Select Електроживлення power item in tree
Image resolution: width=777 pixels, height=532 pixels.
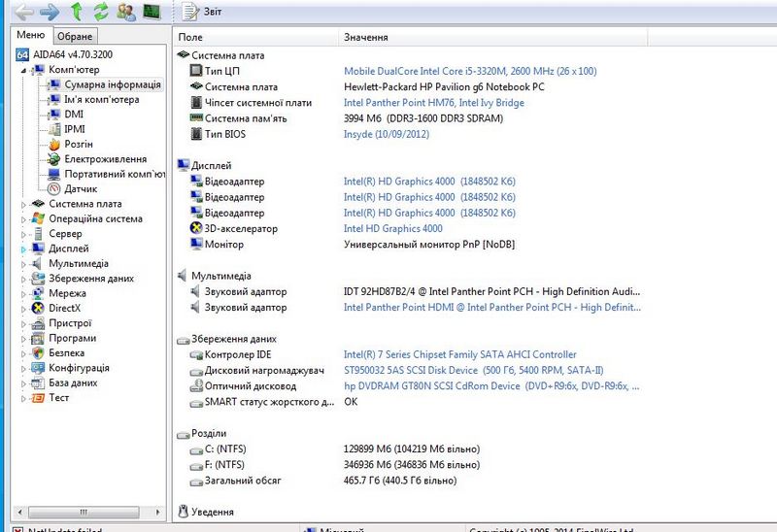tap(105, 159)
